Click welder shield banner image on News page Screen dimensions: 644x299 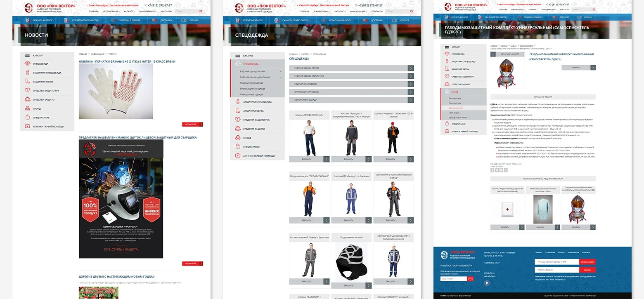(x=121, y=199)
